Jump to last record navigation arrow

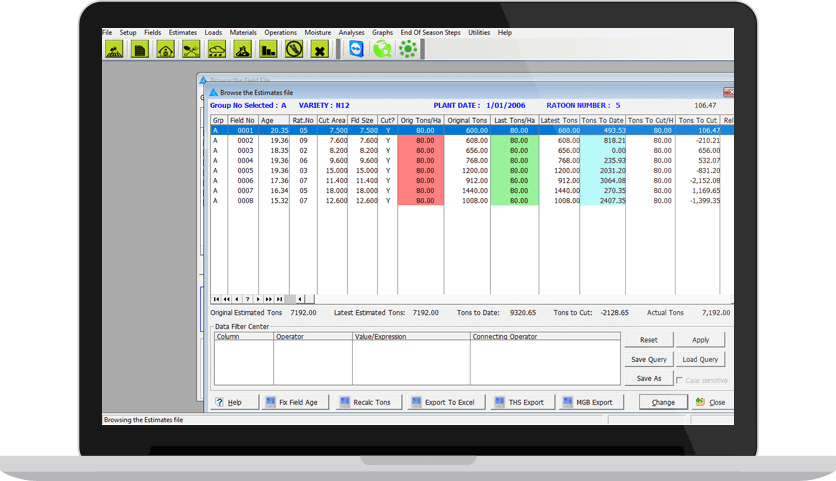(279, 299)
